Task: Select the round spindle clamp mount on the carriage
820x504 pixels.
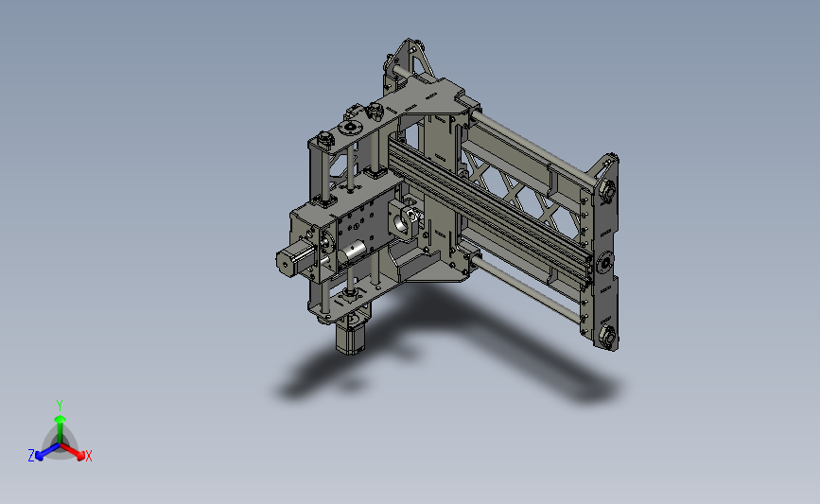Action: [404, 220]
